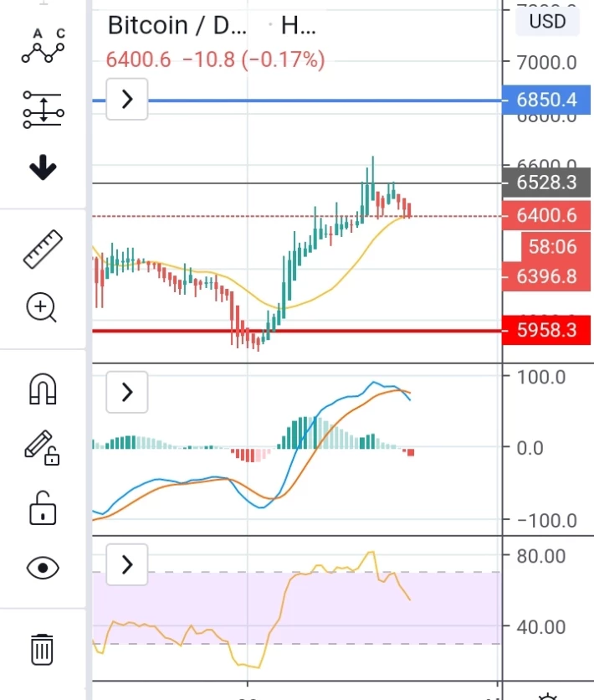Toggle stay in drawing mode pencil
Image resolution: width=594 pixels, height=700 pixels.
[x=42, y=448]
